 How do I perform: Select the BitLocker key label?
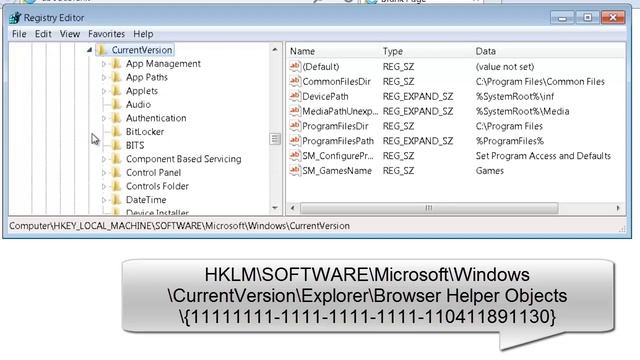[145, 132]
